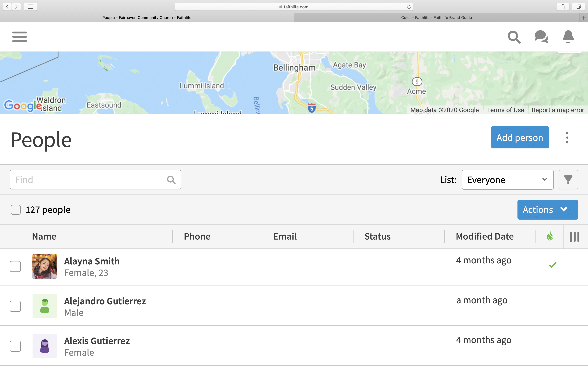Click the Route 9 marker on map

417,81
